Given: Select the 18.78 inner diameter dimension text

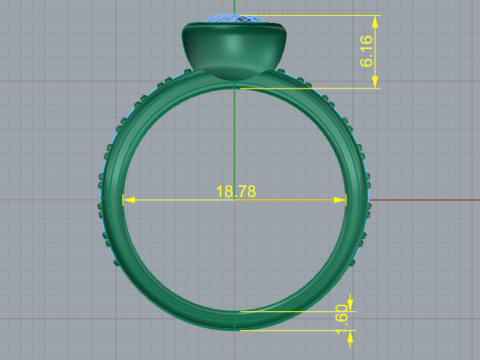Looking at the screenshot, I should (x=236, y=191).
